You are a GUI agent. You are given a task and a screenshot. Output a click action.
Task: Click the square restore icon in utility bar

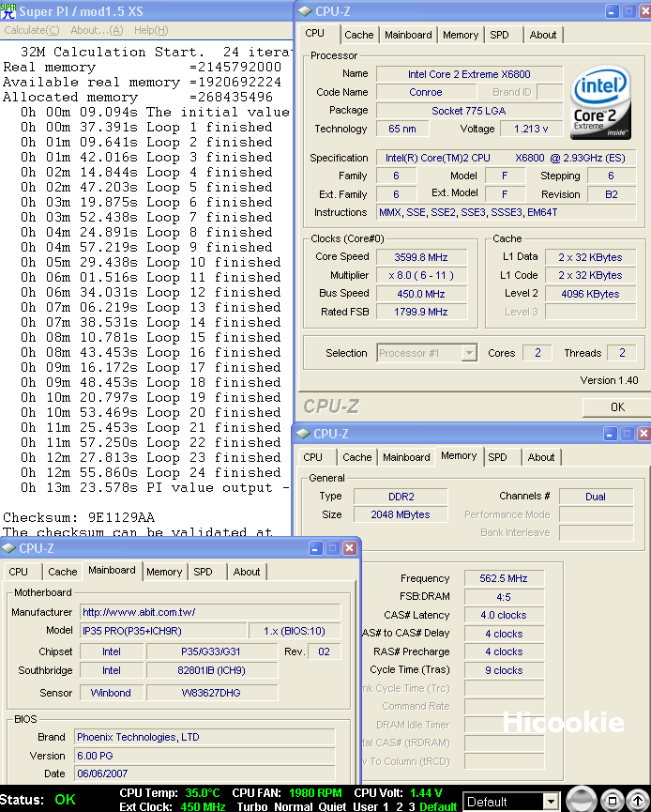coord(612,801)
